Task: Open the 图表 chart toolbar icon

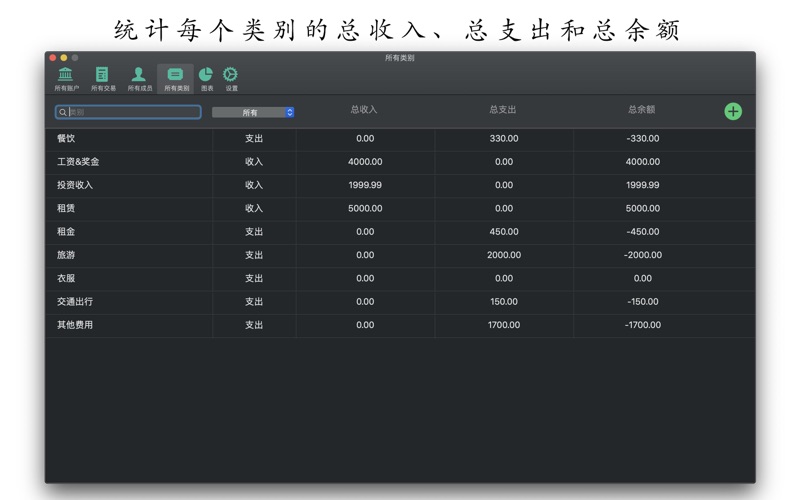Action: [x=206, y=79]
